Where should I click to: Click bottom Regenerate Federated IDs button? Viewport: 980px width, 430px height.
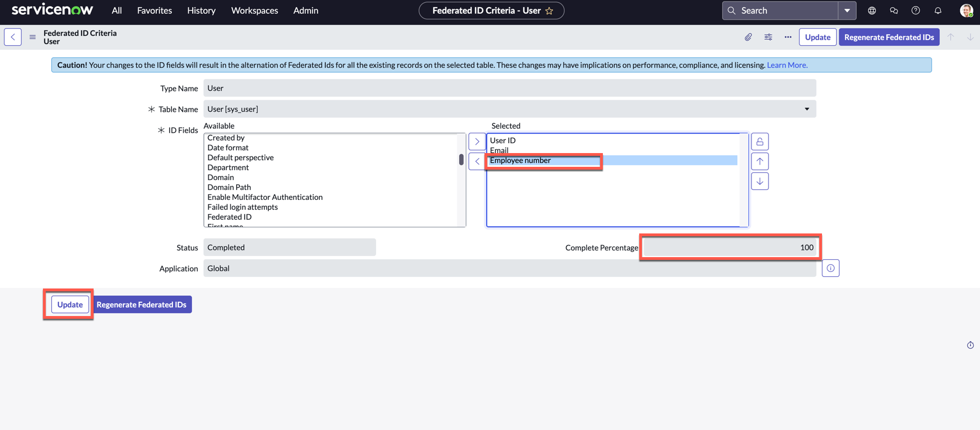[x=141, y=304]
